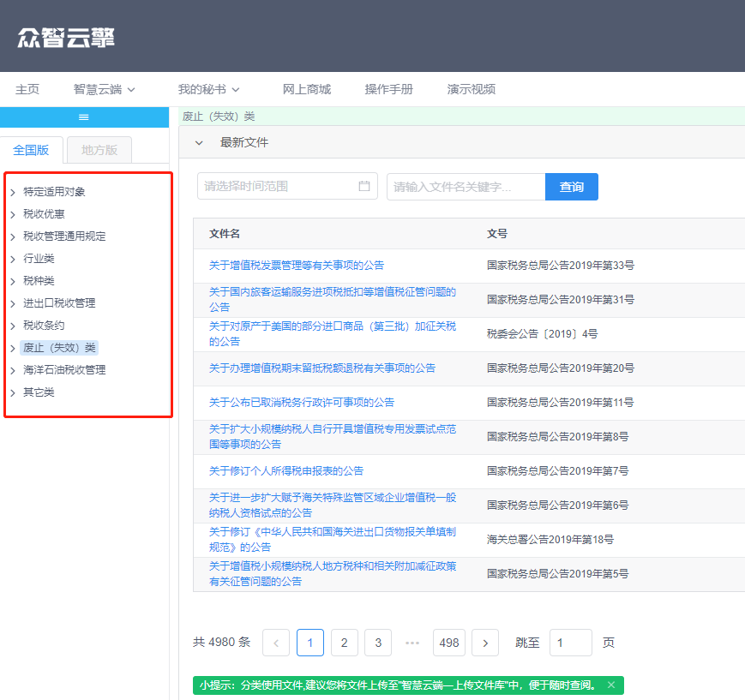Open the 我的秘书 dropdown menu
This screenshot has height=700, width=745.
coord(208,89)
